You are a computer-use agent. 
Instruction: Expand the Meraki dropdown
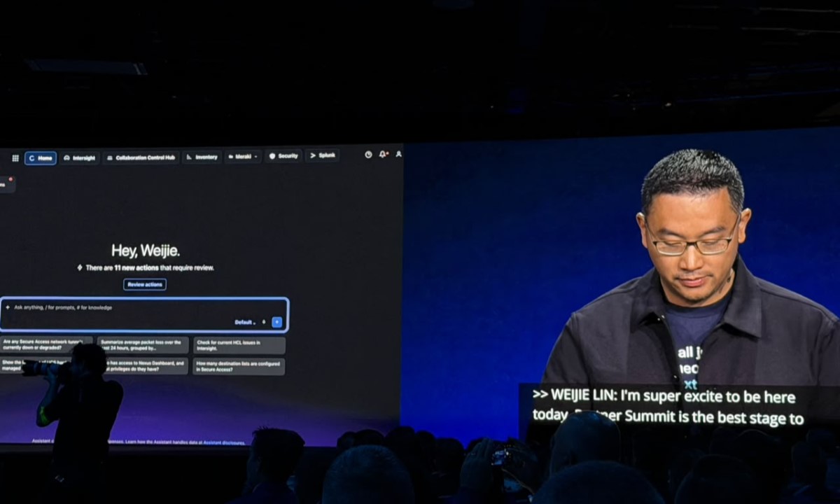click(x=243, y=157)
